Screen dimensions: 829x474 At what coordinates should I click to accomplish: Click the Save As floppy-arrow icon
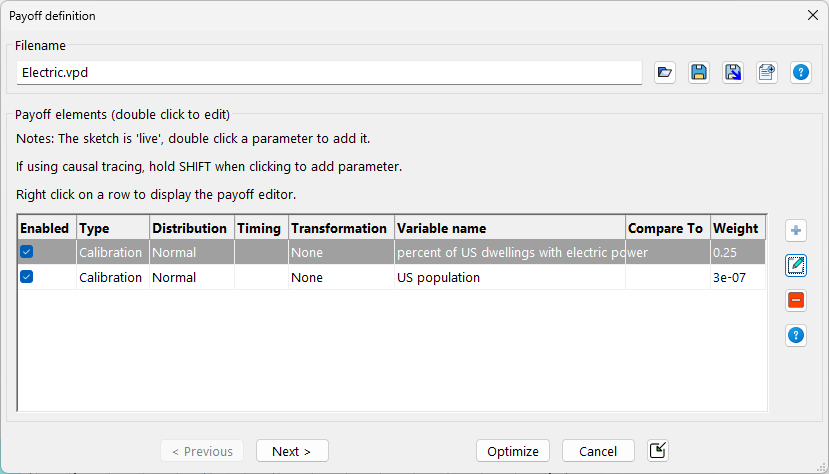733,72
